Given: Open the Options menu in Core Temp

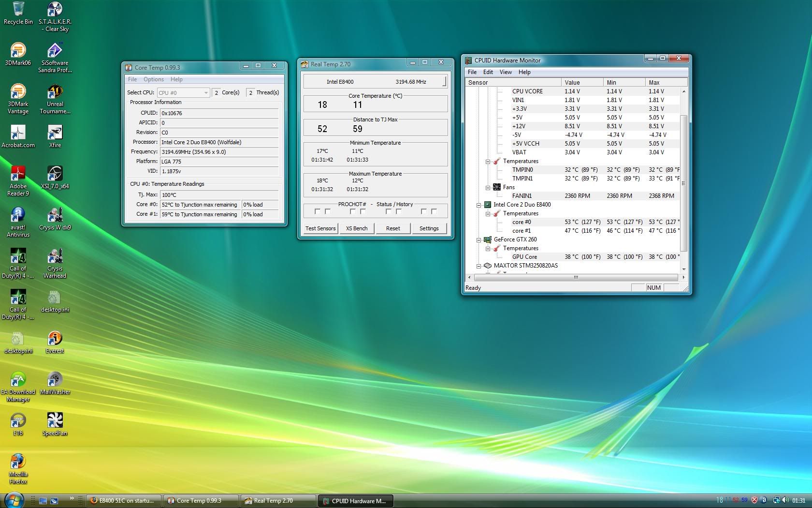Looking at the screenshot, I should point(153,79).
